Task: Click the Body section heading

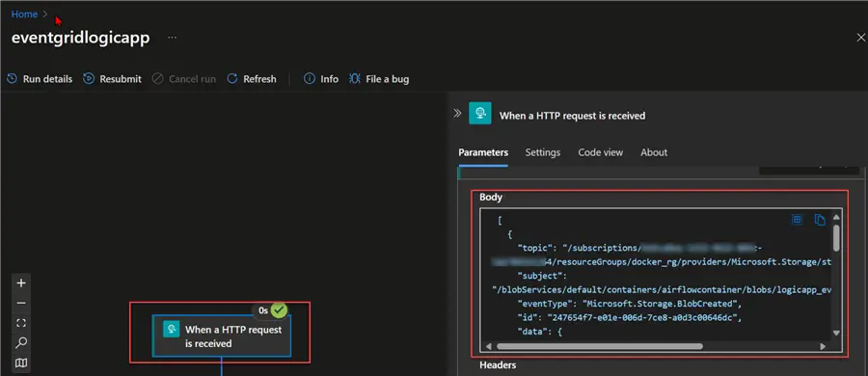Action: 491,197
